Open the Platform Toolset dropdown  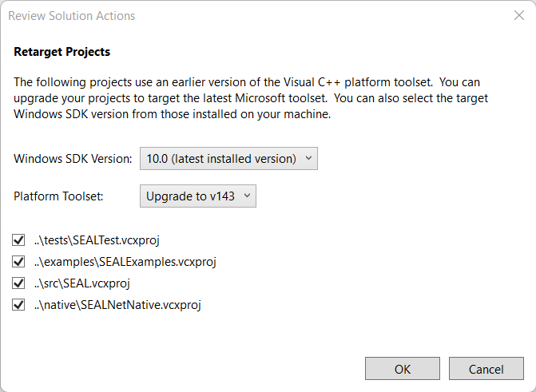pos(197,196)
